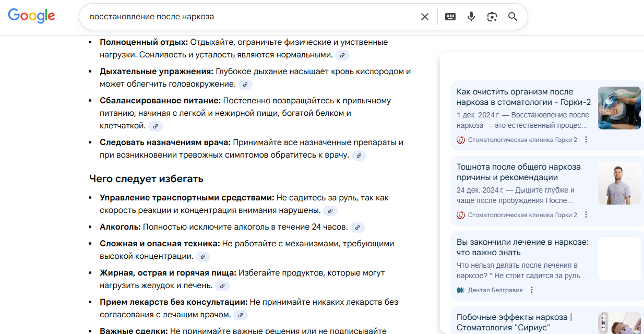Start voice search with the microphone icon

click(x=471, y=17)
